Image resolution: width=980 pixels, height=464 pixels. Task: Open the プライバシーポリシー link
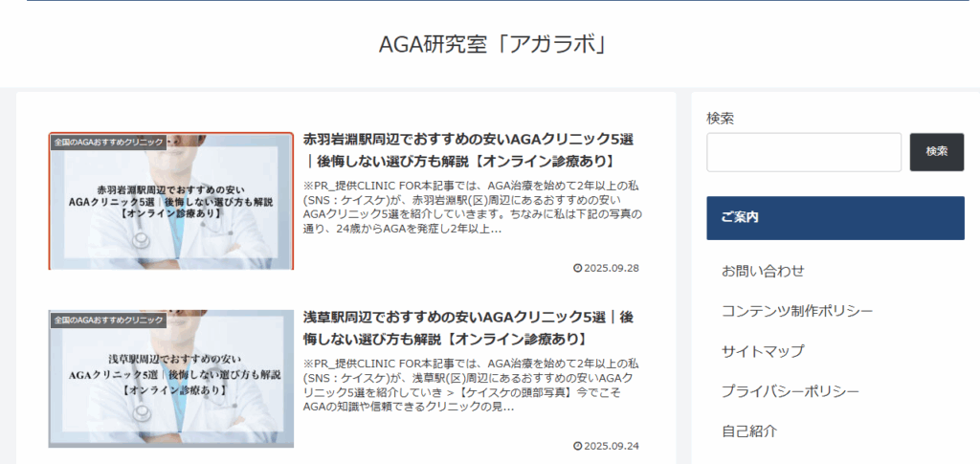point(790,391)
